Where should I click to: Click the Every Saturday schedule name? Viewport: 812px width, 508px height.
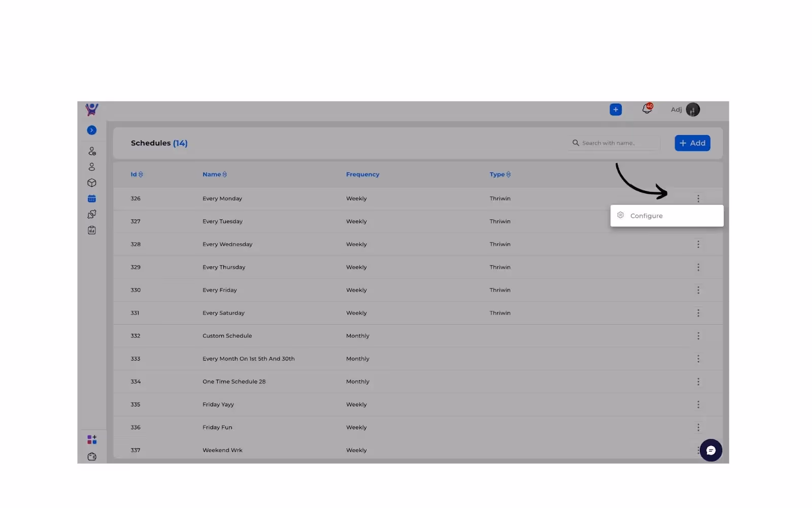[223, 313]
